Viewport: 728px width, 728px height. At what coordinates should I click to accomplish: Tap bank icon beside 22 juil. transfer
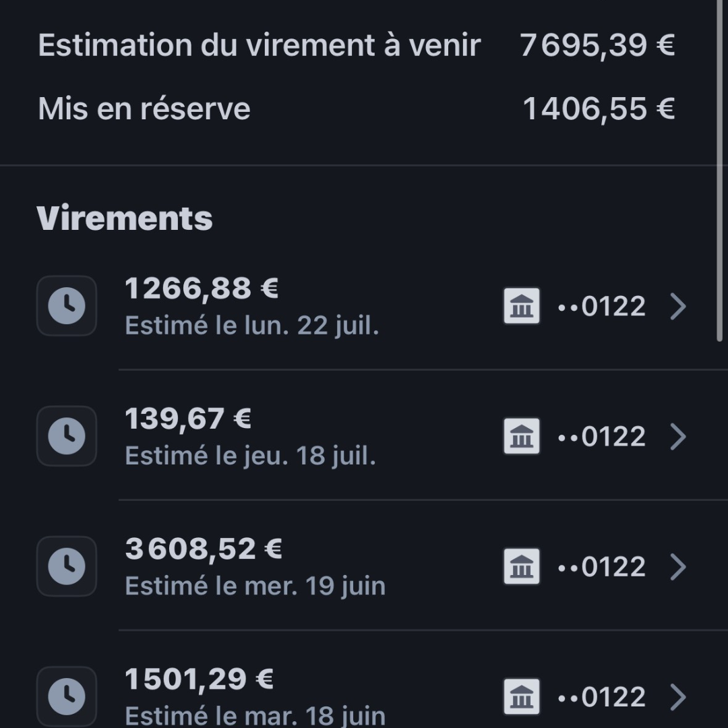point(522,307)
